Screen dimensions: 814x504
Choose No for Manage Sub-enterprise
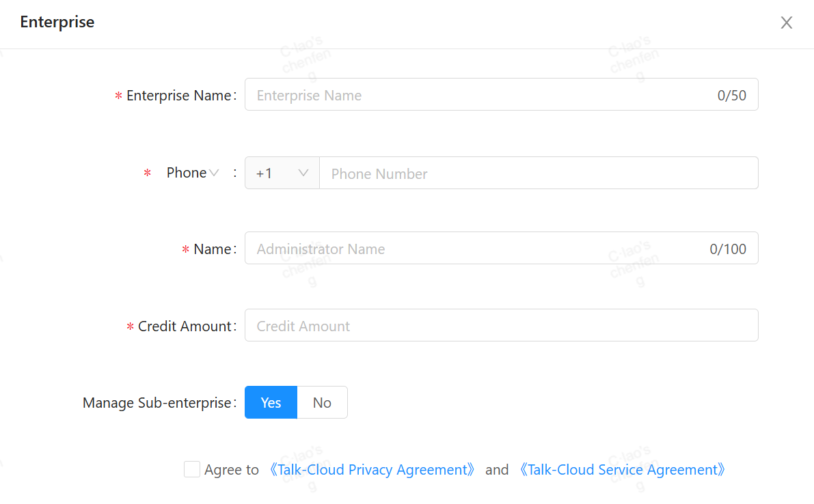coord(322,402)
